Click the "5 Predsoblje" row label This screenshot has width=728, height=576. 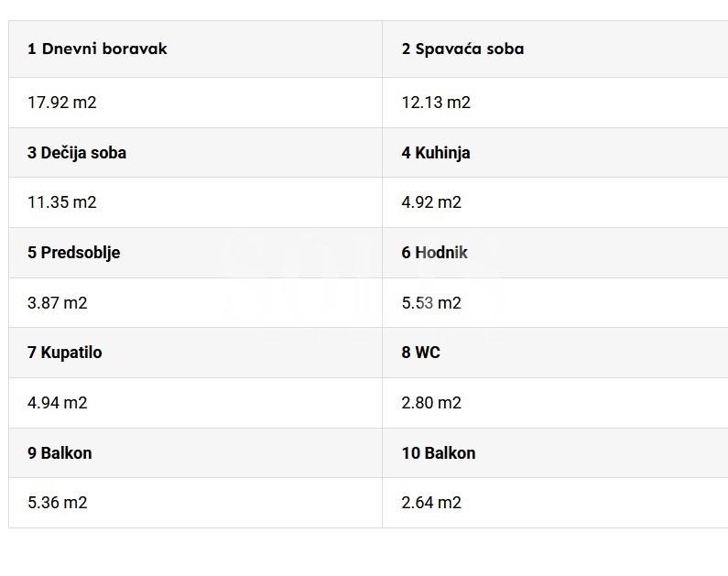point(73,253)
